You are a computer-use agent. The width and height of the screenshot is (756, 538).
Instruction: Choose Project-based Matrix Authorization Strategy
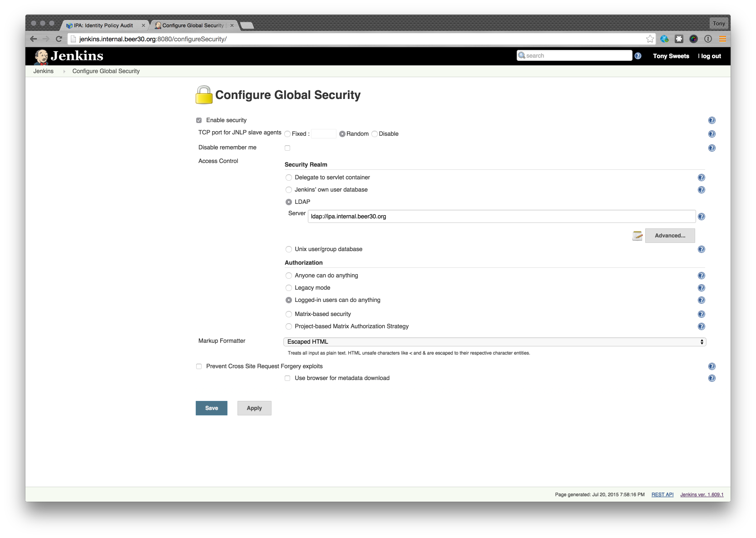coord(289,326)
